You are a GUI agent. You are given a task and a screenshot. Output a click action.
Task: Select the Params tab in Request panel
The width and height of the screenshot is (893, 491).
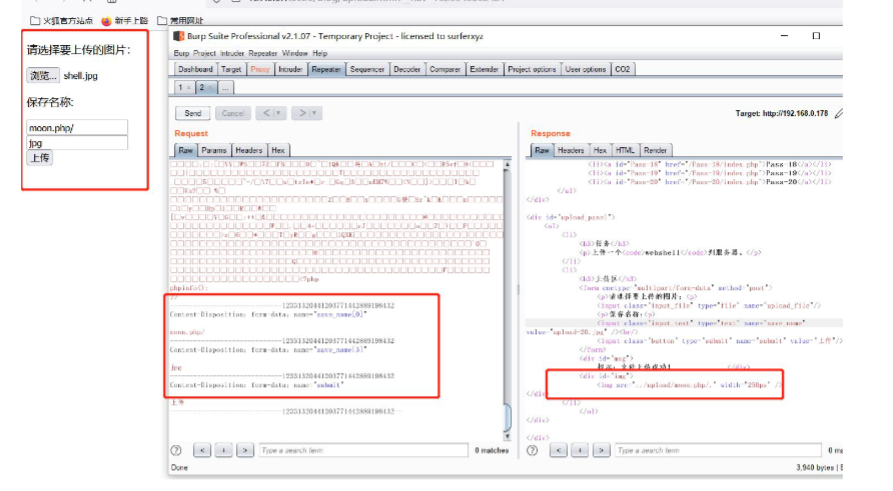[x=214, y=150]
